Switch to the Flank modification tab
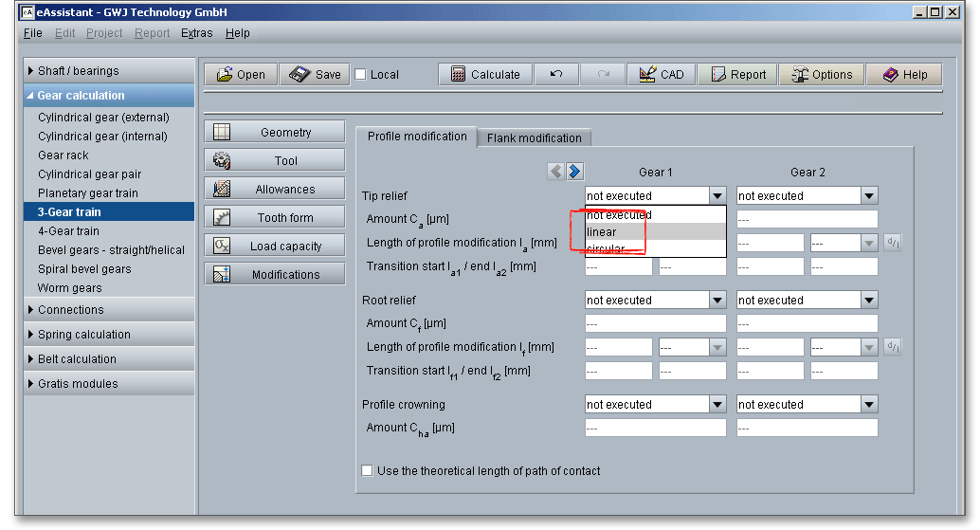This screenshot has height=530, width=980. point(535,138)
